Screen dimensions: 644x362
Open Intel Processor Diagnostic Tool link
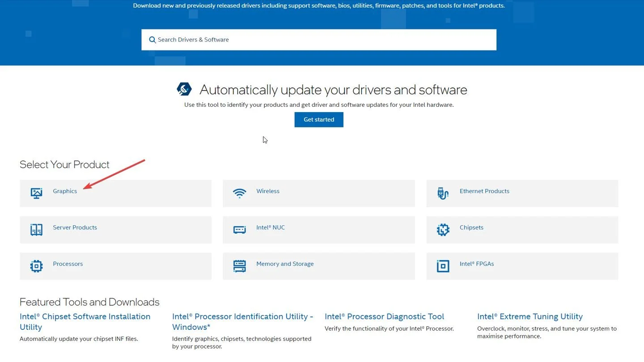[x=385, y=316]
